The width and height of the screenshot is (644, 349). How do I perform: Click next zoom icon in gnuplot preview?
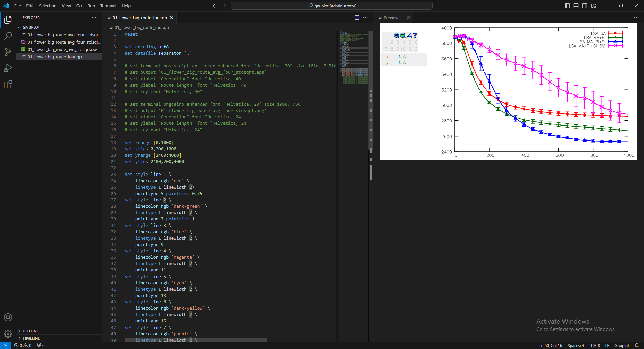pos(403,35)
